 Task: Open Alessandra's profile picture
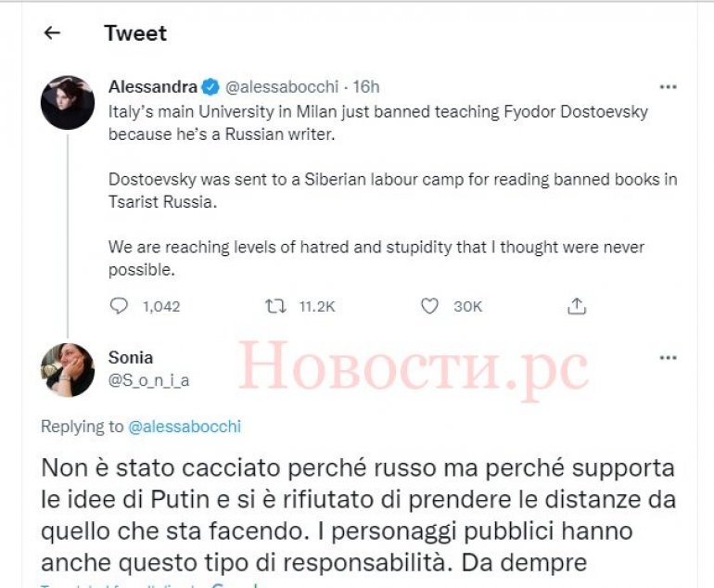68,103
